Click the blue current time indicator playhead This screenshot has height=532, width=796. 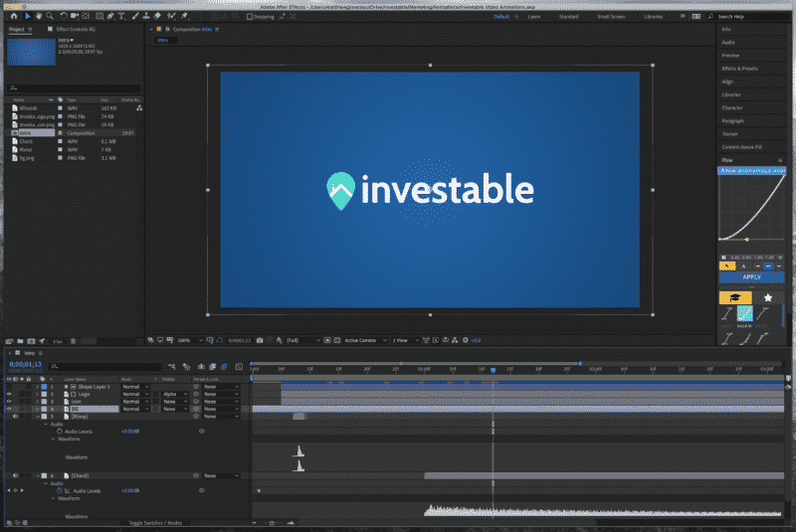(493, 371)
